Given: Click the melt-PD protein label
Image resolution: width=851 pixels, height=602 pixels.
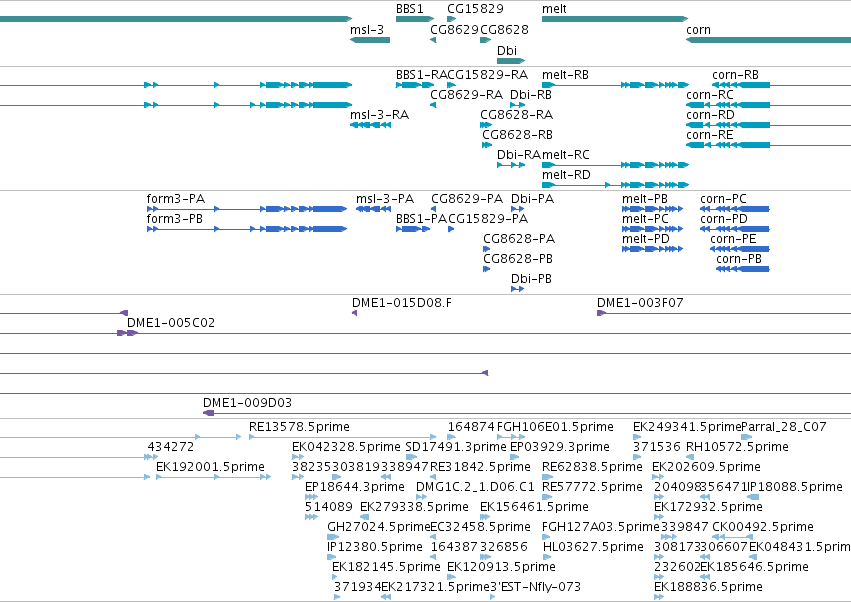Looking at the screenshot, I should [x=645, y=239].
